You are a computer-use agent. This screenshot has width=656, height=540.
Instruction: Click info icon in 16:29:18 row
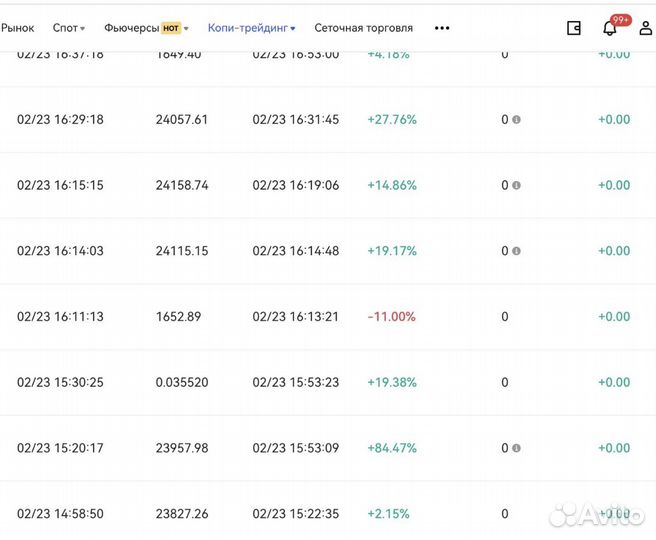click(x=516, y=120)
